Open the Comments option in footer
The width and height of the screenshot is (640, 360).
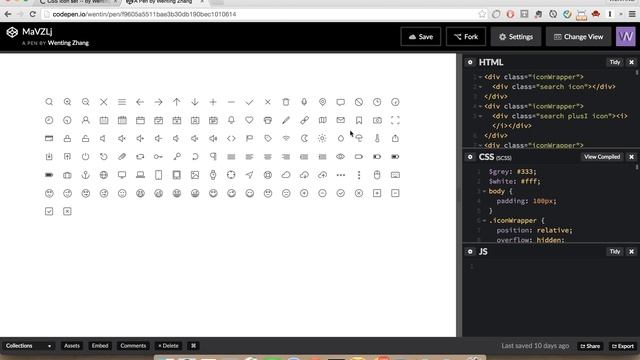click(133, 346)
